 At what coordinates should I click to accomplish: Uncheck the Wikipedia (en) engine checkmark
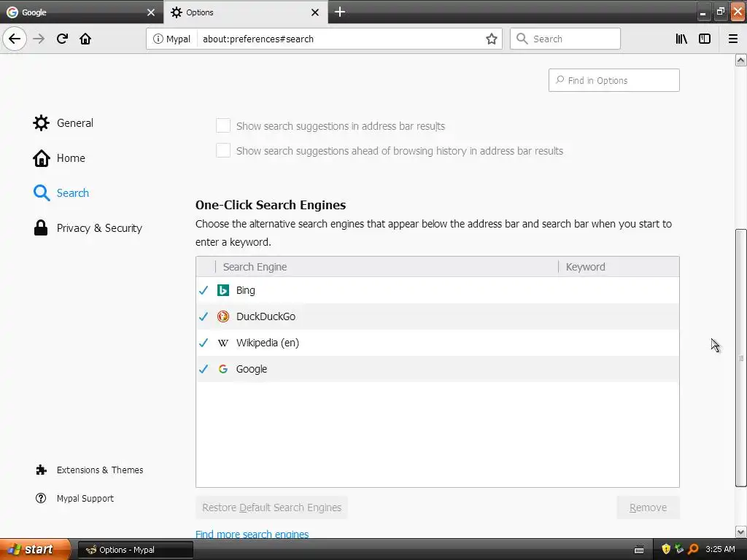click(x=204, y=343)
